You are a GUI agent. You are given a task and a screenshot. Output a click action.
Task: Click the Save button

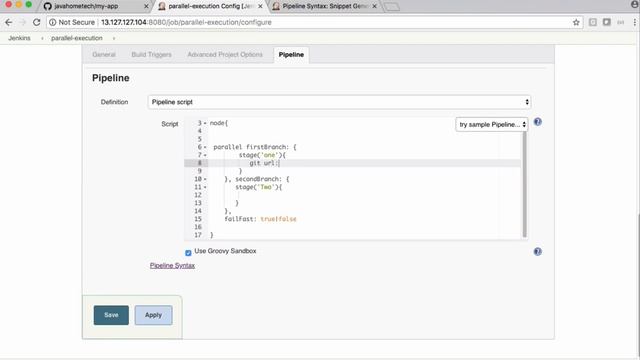[111, 315]
